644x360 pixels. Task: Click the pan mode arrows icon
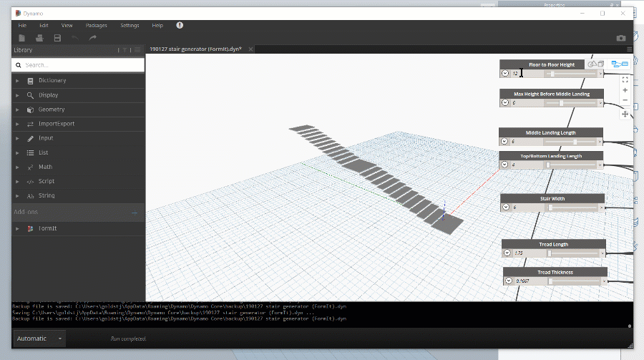[625, 115]
